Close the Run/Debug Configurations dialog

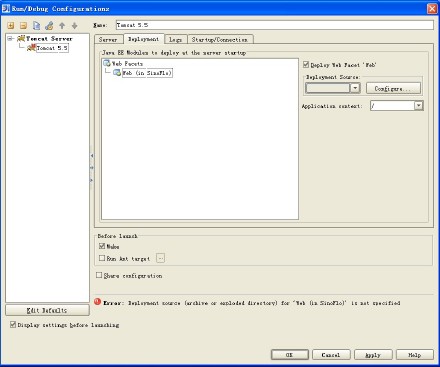(432, 8)
